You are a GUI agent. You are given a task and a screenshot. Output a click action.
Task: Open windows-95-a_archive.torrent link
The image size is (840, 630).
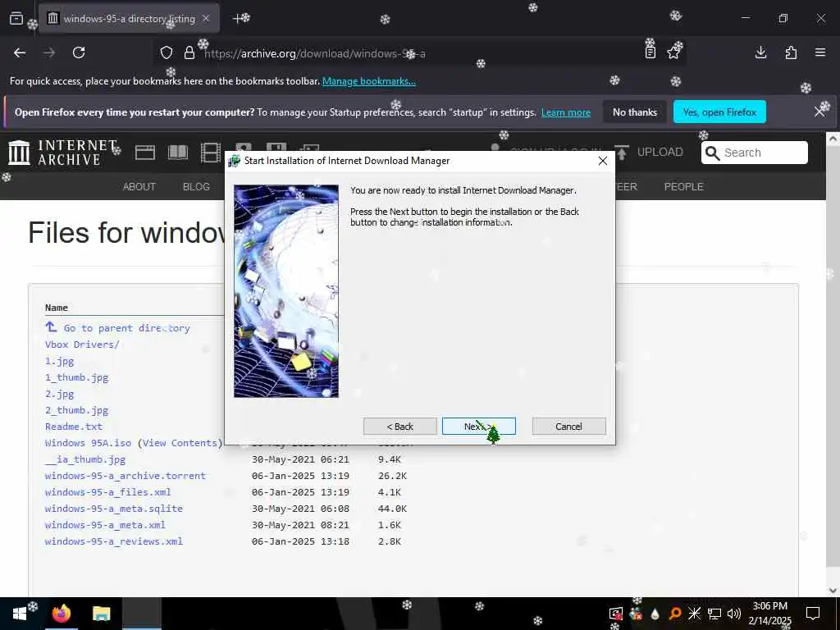[126, 476]
